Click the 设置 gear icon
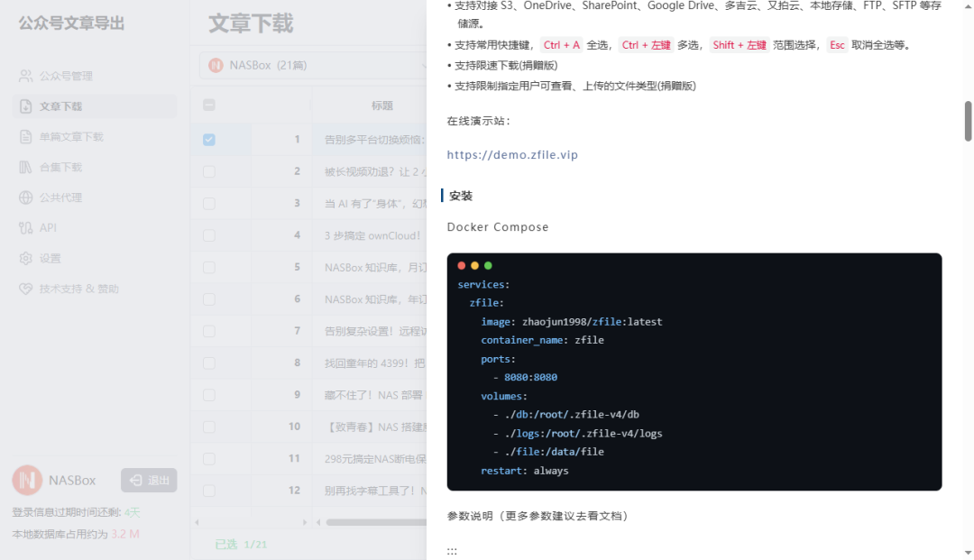 (x=26, y=259)
